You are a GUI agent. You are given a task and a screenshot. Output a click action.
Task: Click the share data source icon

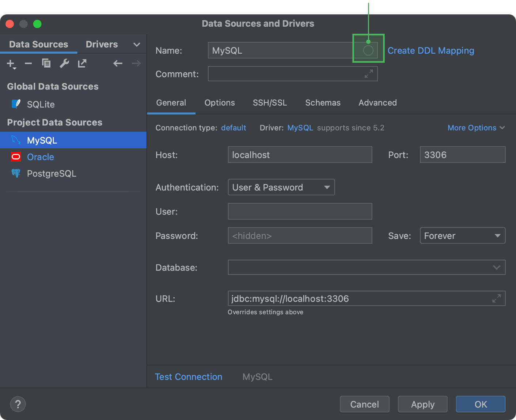[82, 63]
